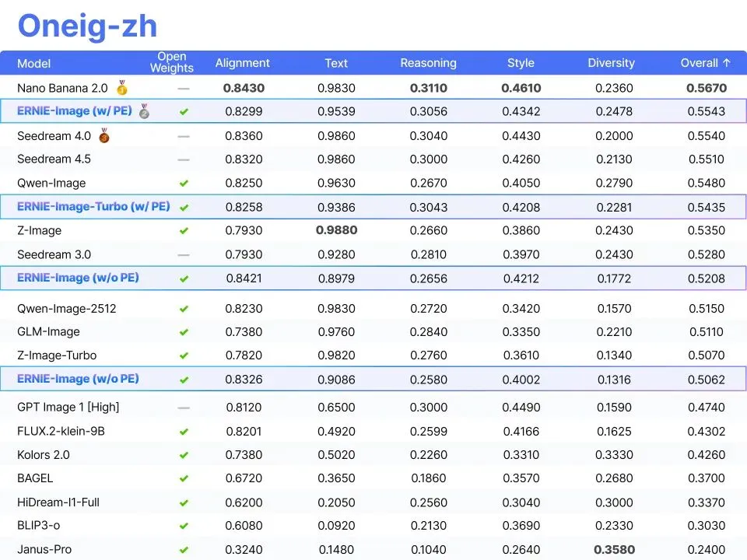The image size is (747, 560).
Task: Click the open-weights checkmark for ERNIE-Image (w/ PE)
Action: tap(184, 112)
